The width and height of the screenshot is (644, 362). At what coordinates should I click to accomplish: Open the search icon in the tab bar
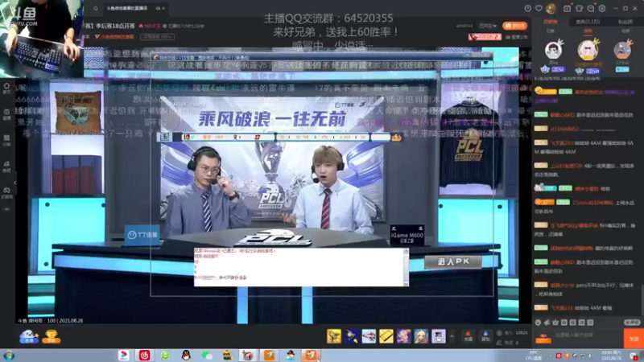pyautogui.click(x=95, y=8)
